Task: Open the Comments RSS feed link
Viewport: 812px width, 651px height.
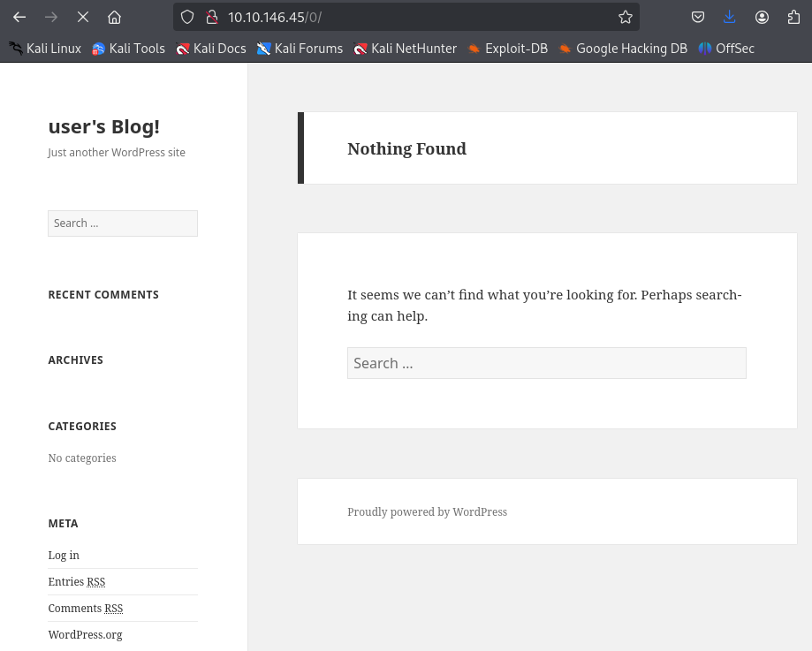Action: click(86, 608)
